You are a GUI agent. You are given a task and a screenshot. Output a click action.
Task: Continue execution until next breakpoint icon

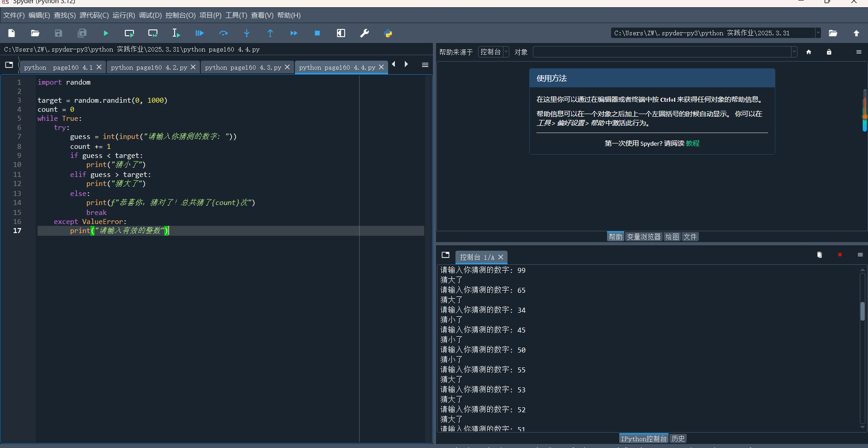point(294,33)
